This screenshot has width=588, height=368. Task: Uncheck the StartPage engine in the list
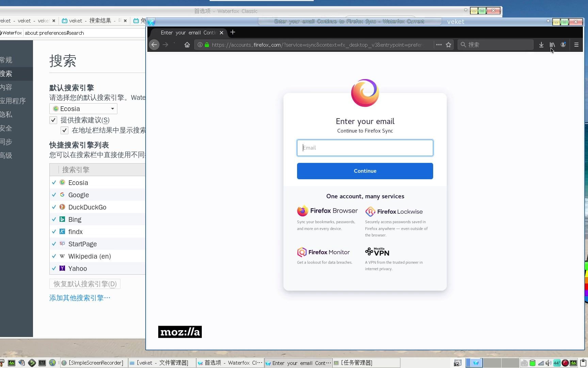tap(54, 244)
